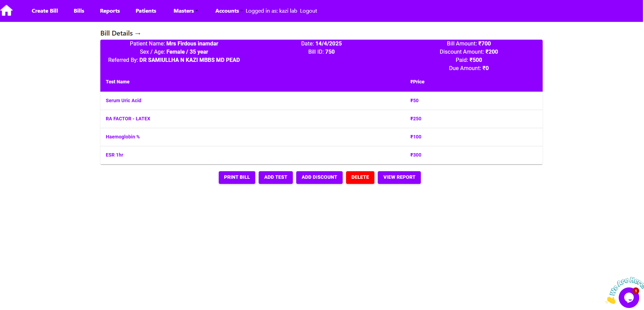Screen dimensions: 644x310
Task: Expand the Masters dropdown
Action: pyautogui.click(x=185, y=11)
